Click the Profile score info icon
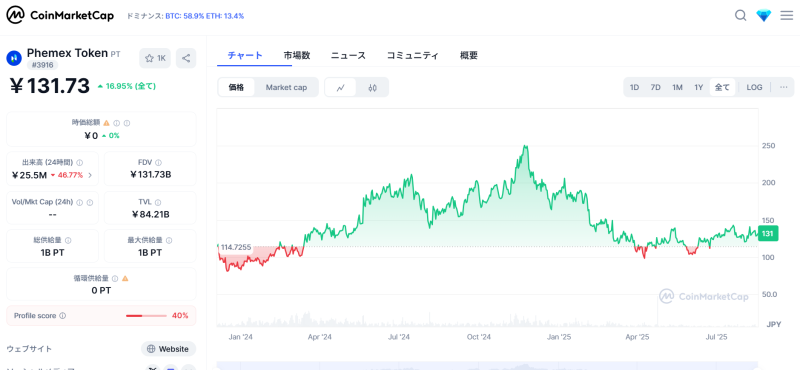The height and width of the screenshot is (370, 800). coord(62,316)
